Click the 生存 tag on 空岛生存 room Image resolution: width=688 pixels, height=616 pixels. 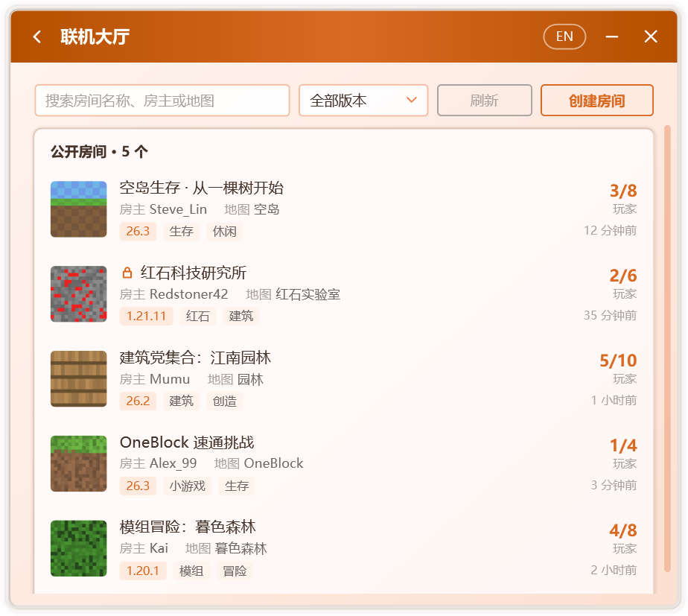coord(181,231)
